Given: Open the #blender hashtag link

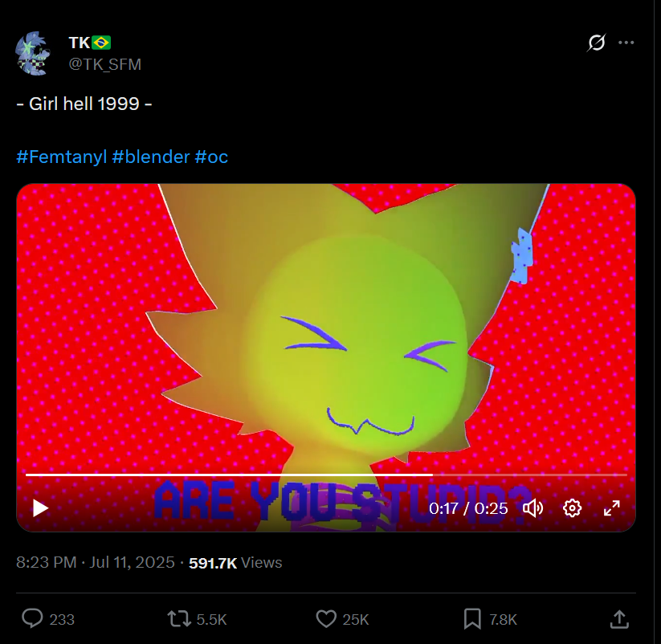Looking at the screenshot, I should 151,157.
